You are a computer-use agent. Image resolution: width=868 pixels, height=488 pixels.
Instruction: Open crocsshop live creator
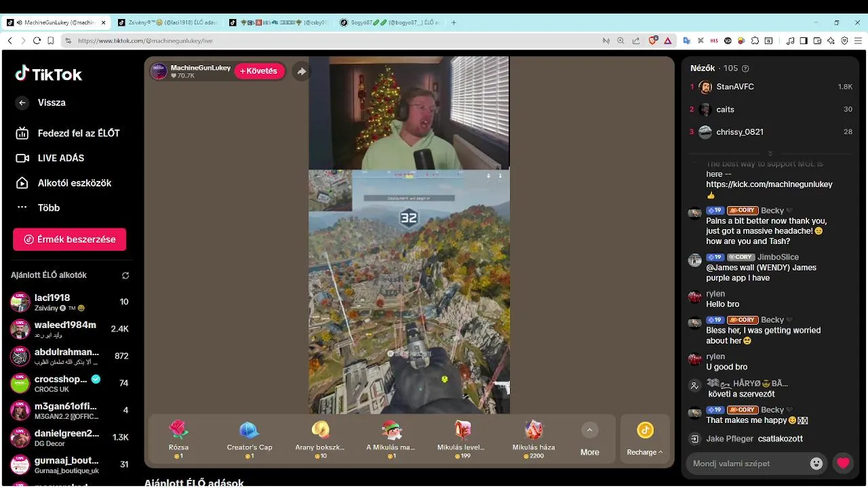pyautogui.click(x=69, y=384)
